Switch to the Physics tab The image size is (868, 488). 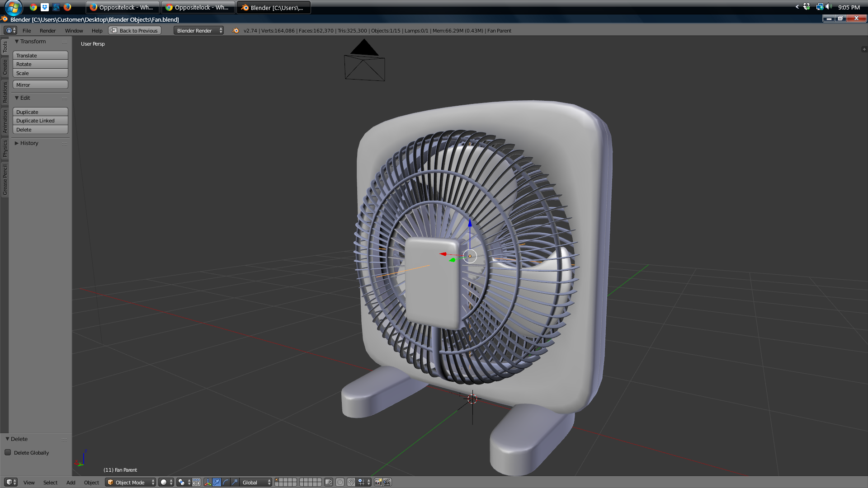[x=5, y=148]
